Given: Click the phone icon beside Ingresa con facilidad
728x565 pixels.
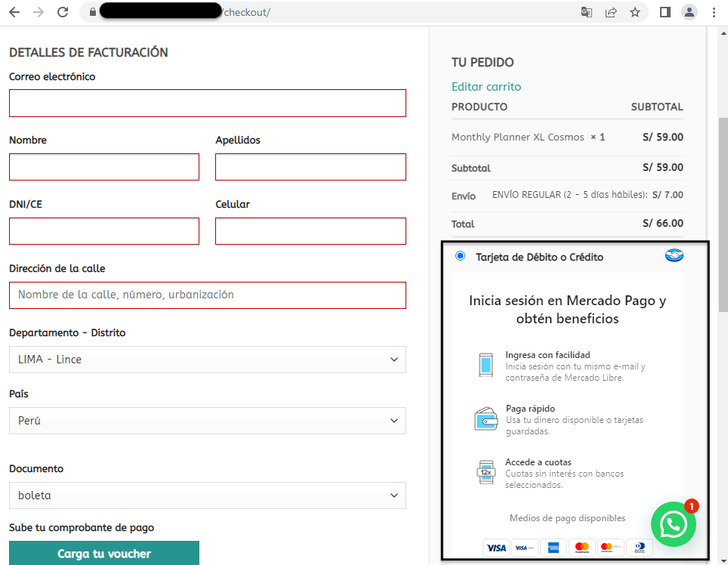Looking at the screenshot, I should tap(486, 364).
